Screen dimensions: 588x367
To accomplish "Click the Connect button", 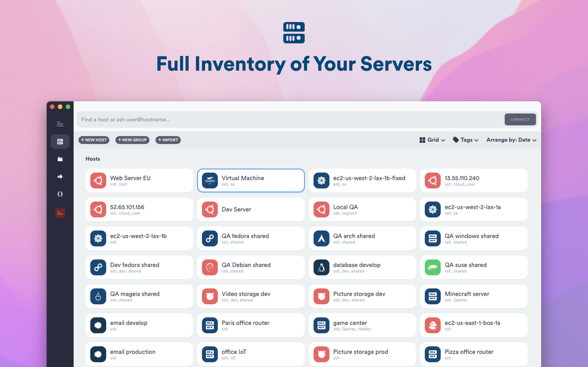I will click(x=520, y=119).
